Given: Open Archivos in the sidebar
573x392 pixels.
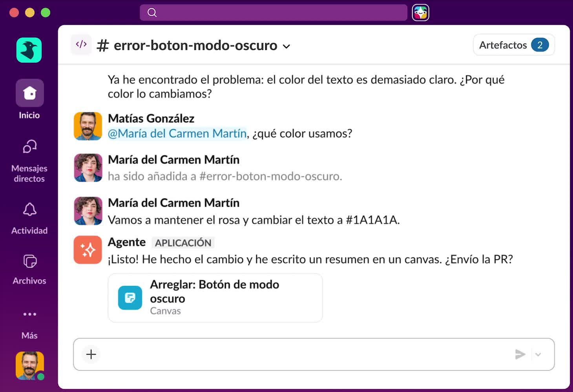Looking at the screenshot, I should (29, 269).
